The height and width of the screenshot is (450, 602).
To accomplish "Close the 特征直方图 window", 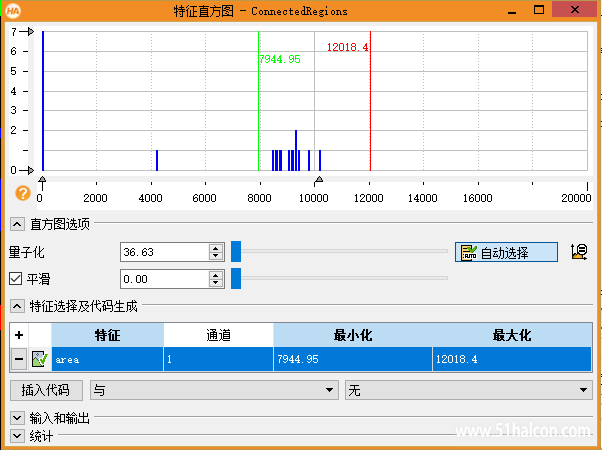I will click(x=575, y=9).
